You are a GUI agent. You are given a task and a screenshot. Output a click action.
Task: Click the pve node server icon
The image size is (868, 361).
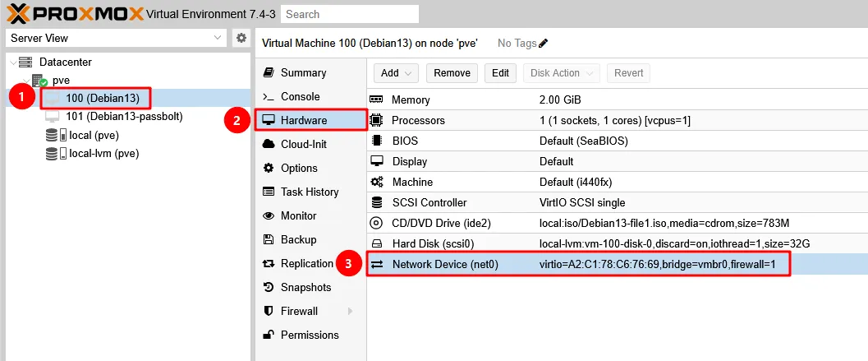pyautogui.click(x=40, y=81)
